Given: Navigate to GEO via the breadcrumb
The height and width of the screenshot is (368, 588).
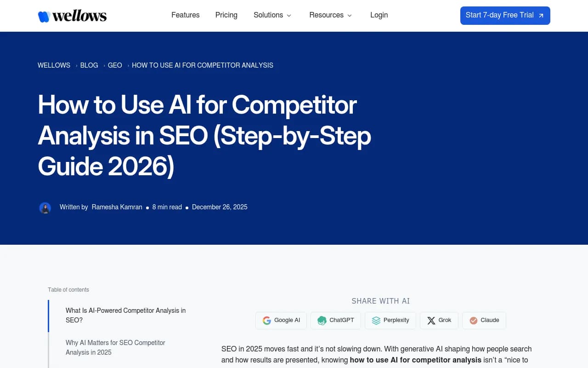Looking at the screenshot, I should pos(115,65).
